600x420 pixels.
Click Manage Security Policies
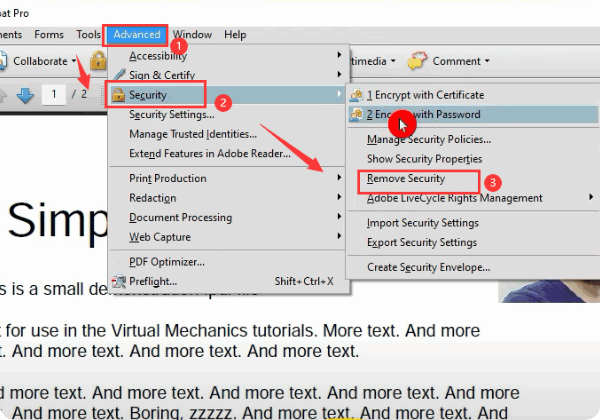[x=428, y=139]
